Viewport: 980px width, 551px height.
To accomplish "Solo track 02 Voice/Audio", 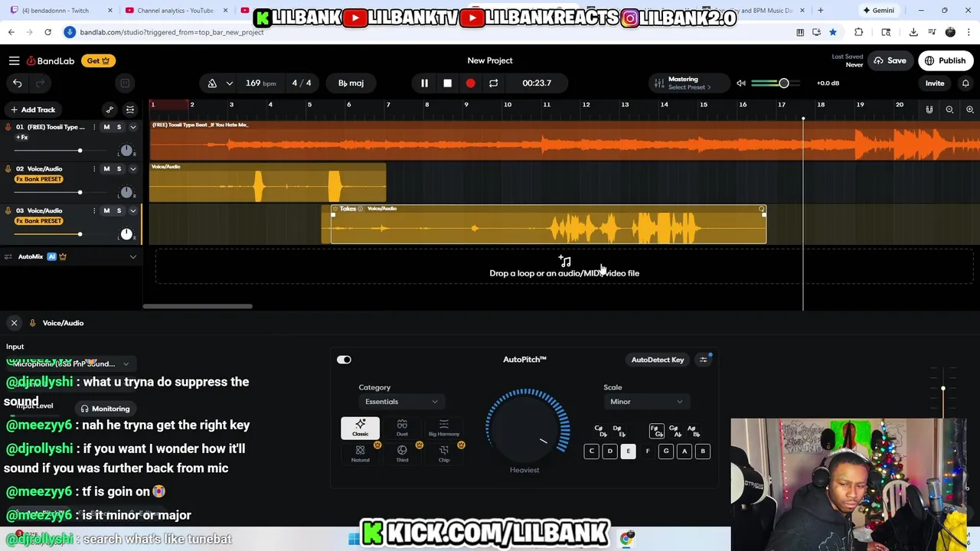I will coord(119,168).
